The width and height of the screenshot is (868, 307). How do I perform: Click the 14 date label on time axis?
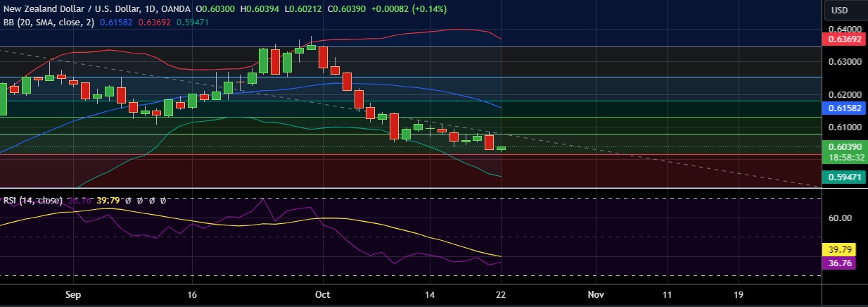click(x=431, y=294)
